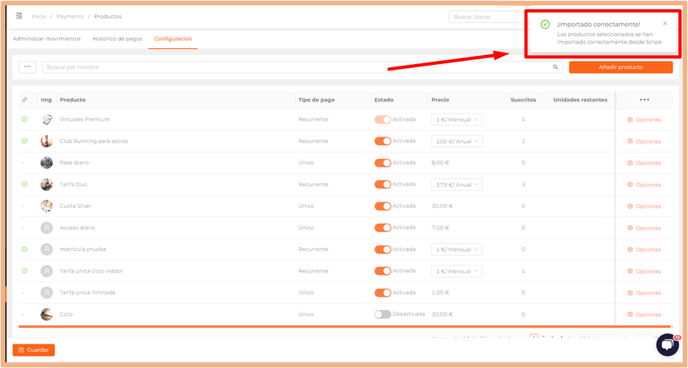The image size is (688, 368).
Task: Toggle Ciclo product to activated
Action: click(x=383, y=314)
